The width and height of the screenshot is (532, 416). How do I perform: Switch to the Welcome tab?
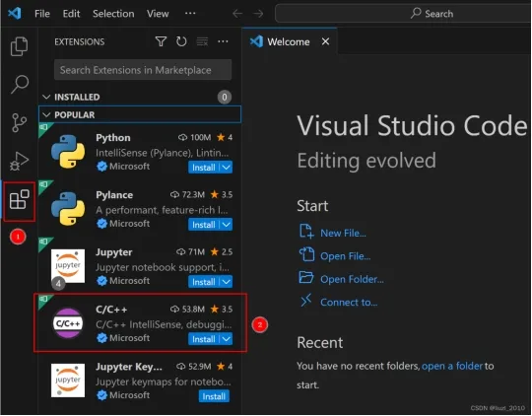tap(288, 41)
